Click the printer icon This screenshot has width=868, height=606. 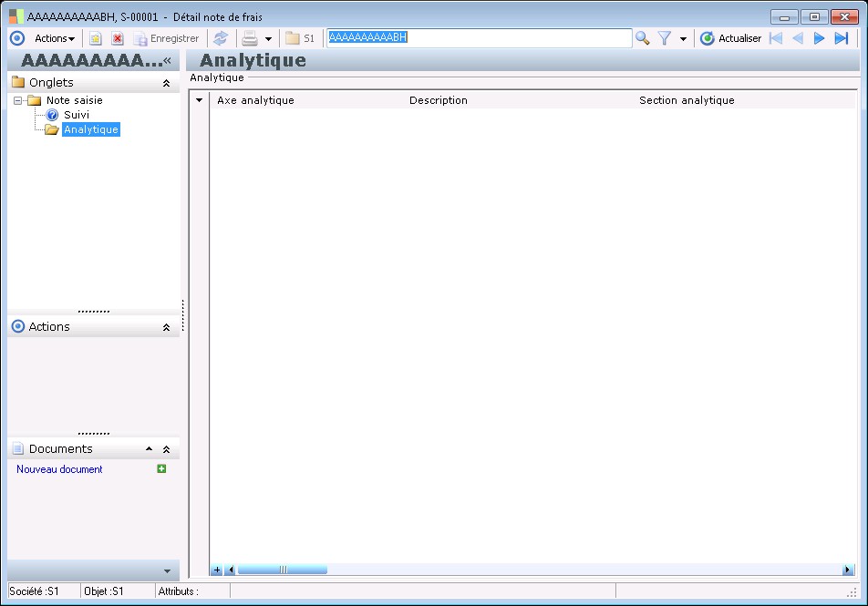tap(250, 38)
